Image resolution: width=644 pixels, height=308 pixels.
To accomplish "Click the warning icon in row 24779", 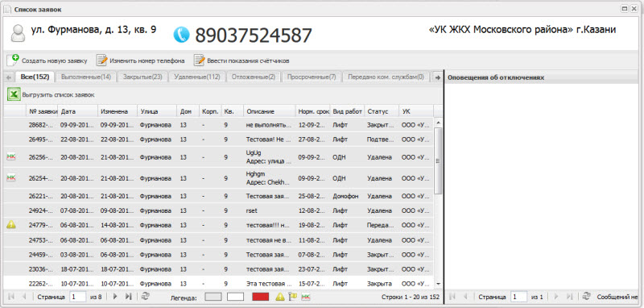I will click(11, 224).
